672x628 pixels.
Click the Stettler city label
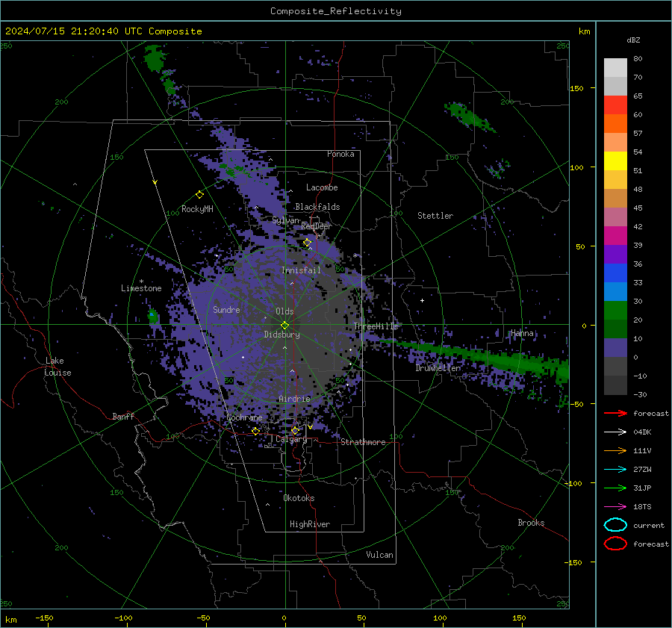435,216
